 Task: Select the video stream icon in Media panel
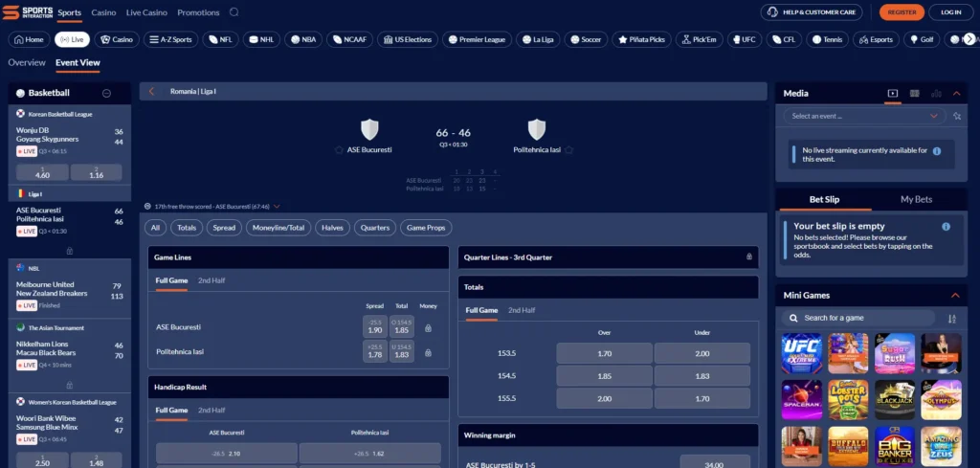tap(893, 93)
